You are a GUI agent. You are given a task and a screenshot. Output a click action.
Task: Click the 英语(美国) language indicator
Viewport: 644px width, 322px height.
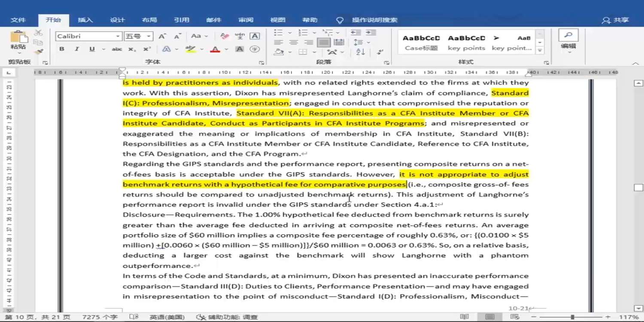click(167, 317)
